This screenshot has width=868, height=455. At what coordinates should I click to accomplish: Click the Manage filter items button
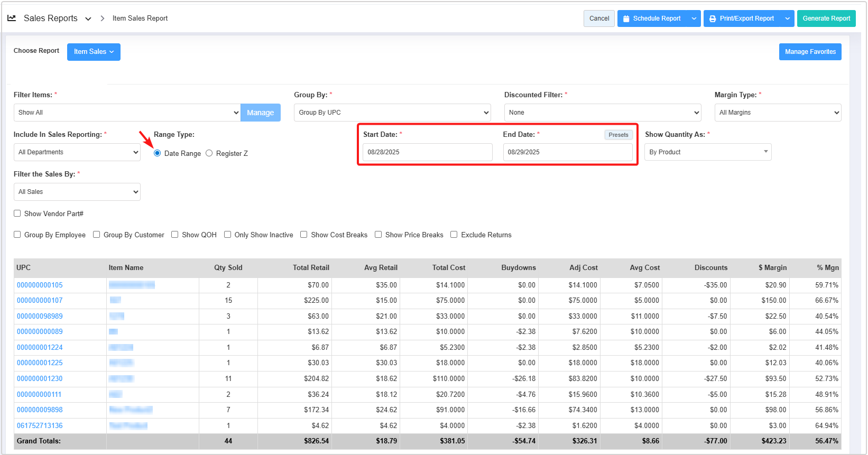(260, 113)
